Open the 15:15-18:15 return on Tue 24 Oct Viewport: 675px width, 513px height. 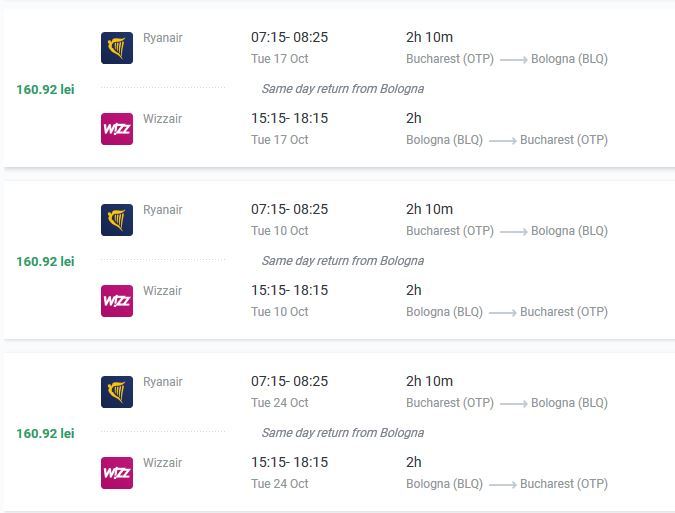pos(289,462)
